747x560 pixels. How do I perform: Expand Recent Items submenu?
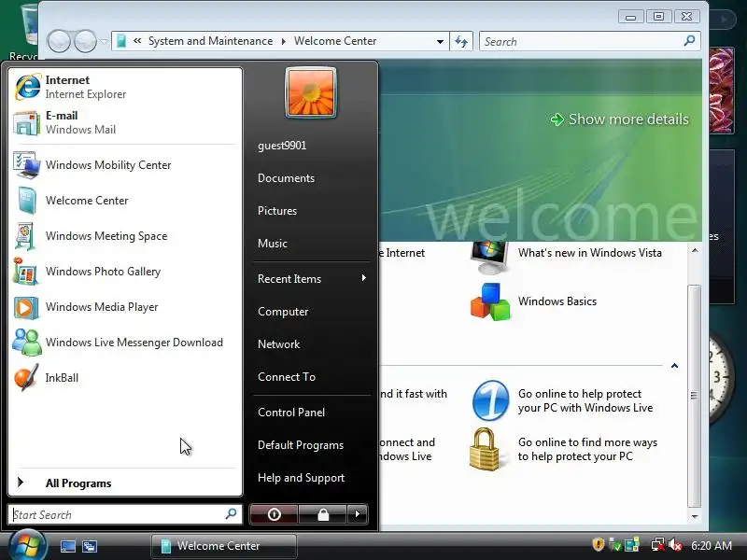(x=312, y=278)
